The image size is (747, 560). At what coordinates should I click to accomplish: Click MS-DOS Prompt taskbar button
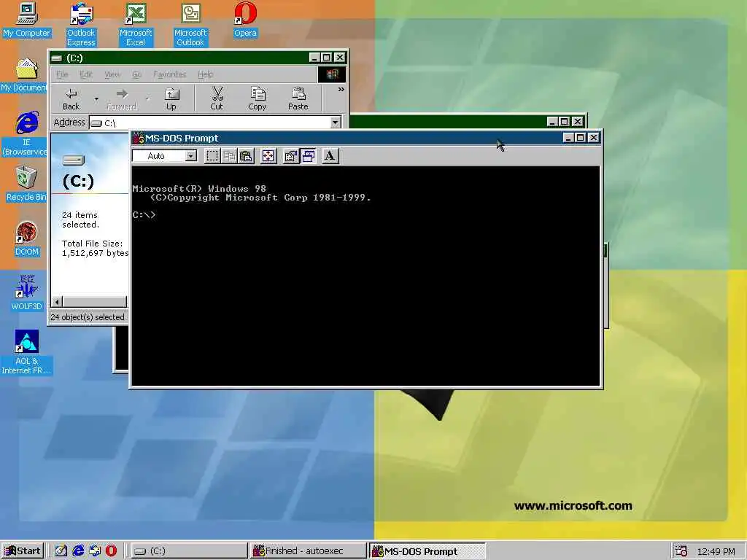pos(427,551)
